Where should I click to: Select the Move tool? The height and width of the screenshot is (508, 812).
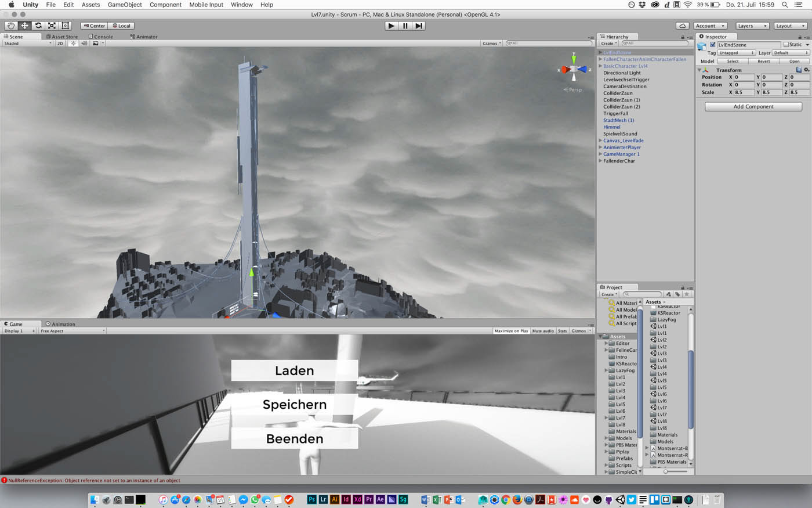[25, 26]
